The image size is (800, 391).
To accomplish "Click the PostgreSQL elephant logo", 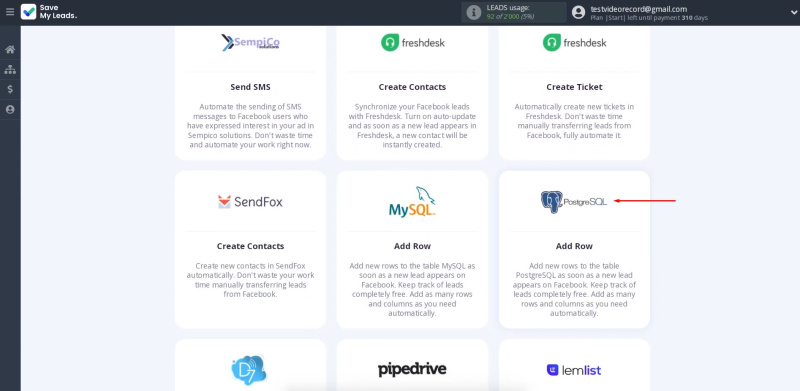I will click(574, 202).
